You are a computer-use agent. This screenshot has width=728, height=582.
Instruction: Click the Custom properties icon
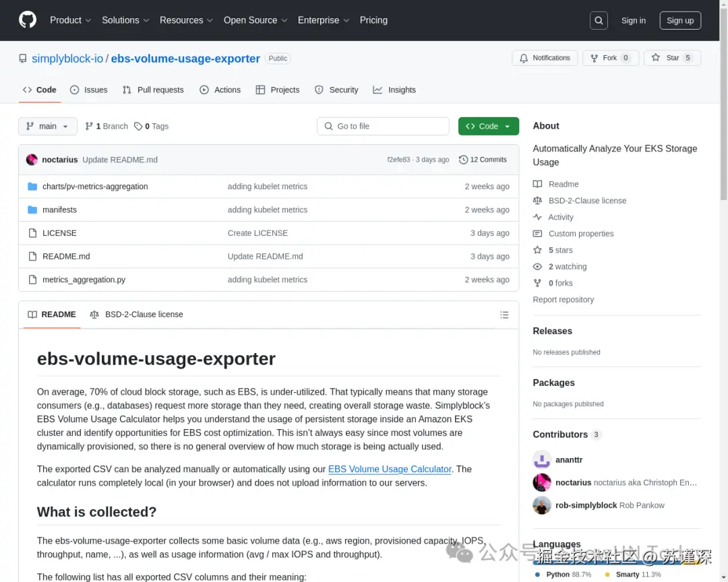(x=537, y=234)
